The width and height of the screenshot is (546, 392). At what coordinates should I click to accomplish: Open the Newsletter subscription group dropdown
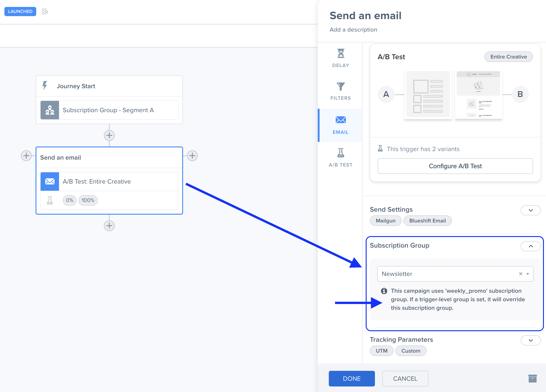455,274
